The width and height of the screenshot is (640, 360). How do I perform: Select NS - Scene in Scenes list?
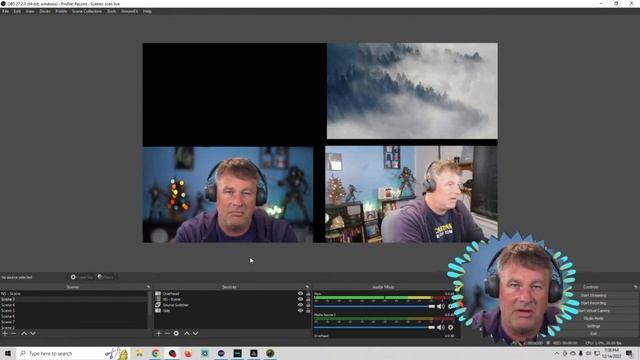pyautogui.click(x=73, y=294)
